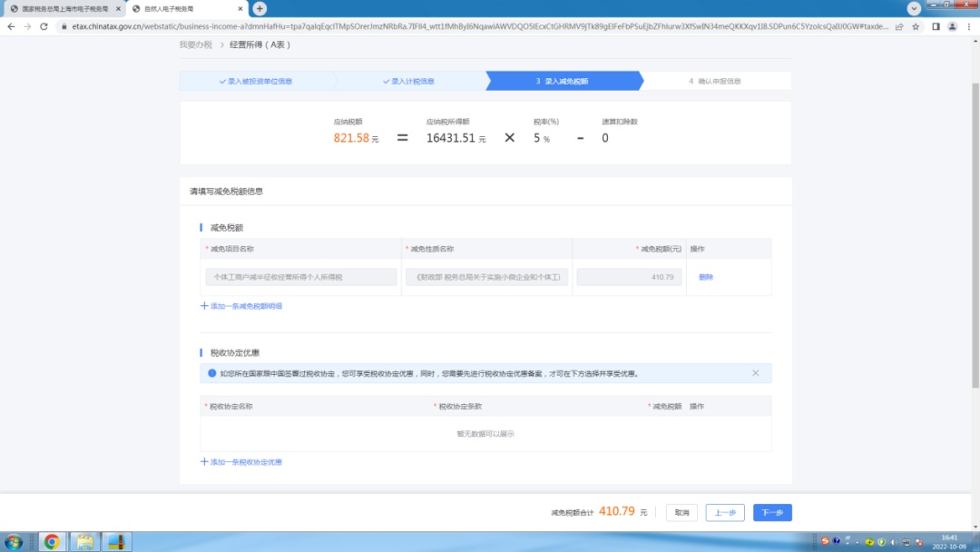Open Windows Start menu orb

pos(14,542)
